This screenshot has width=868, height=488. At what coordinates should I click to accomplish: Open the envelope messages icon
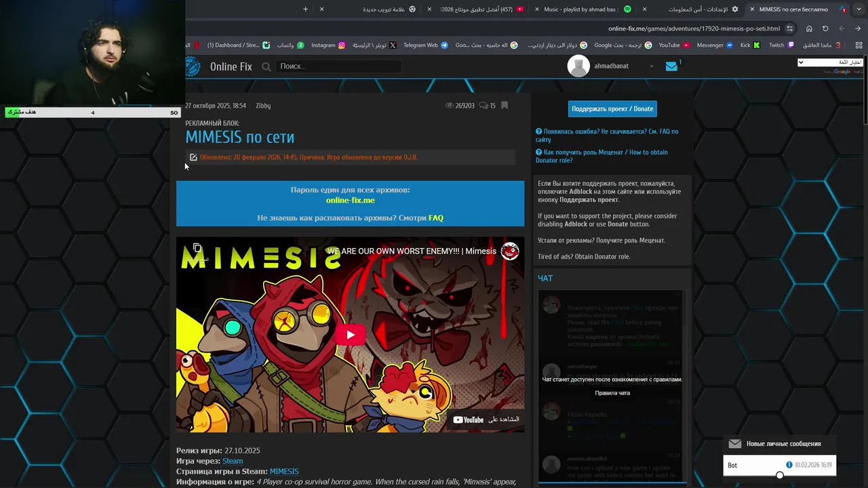(x=671, y=66)
